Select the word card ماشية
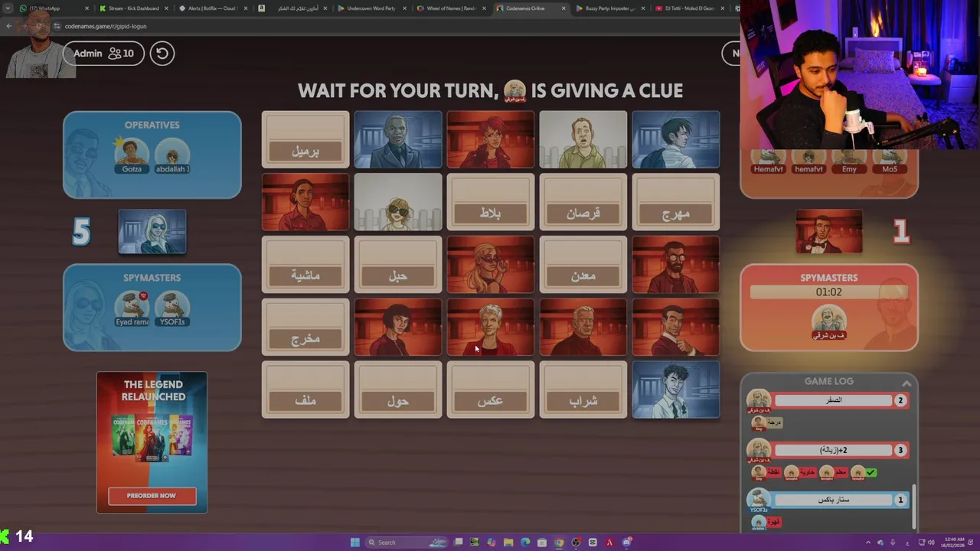 pyautogui.click(x=305, y=264)
